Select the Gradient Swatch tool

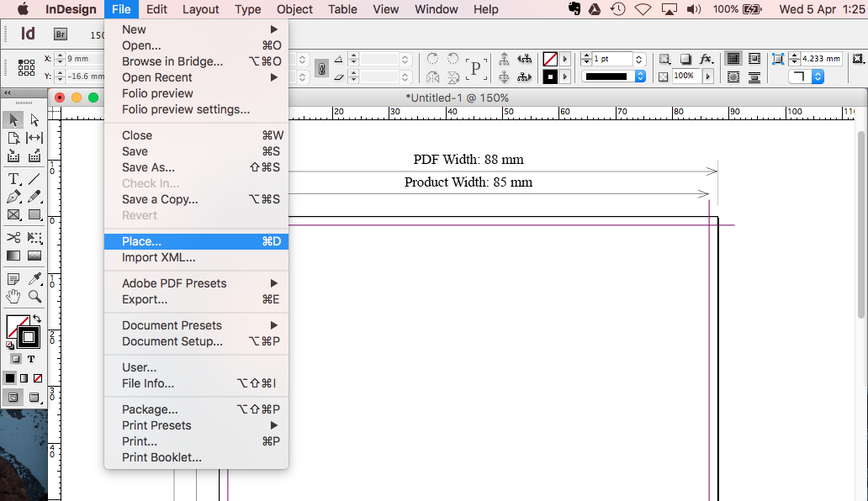coord(13,256)
